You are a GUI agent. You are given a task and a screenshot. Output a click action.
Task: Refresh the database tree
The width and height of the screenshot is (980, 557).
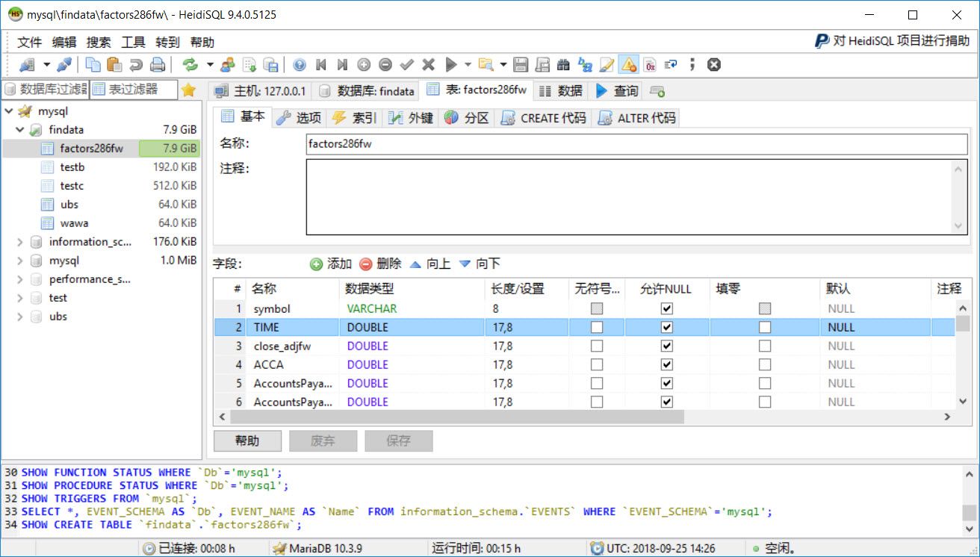pyautogui.click(x=190, y=64)
